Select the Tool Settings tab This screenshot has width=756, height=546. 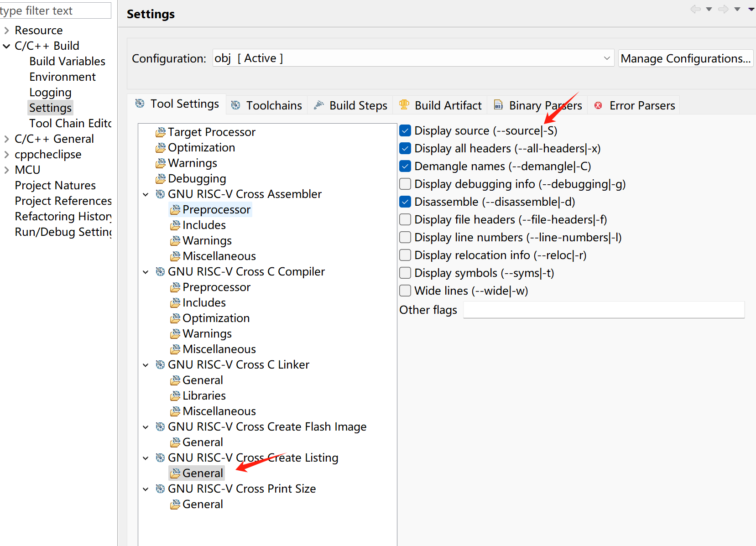pos(177,104)
